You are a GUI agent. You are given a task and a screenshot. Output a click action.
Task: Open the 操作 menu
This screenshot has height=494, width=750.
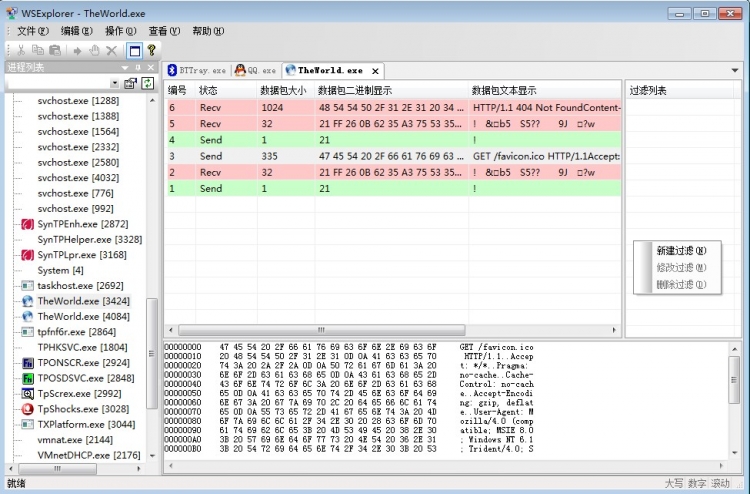point(121,32)
